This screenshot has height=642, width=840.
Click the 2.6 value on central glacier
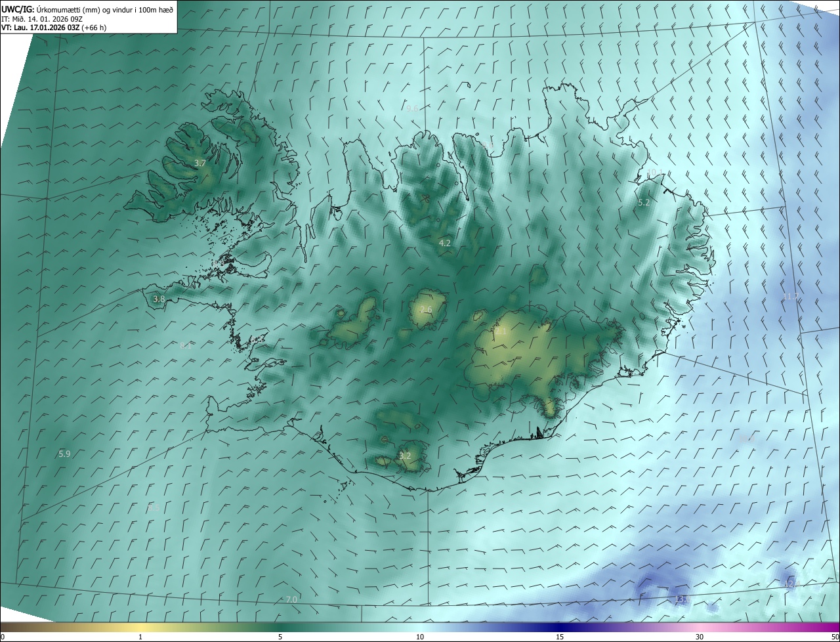coord(426,310)
